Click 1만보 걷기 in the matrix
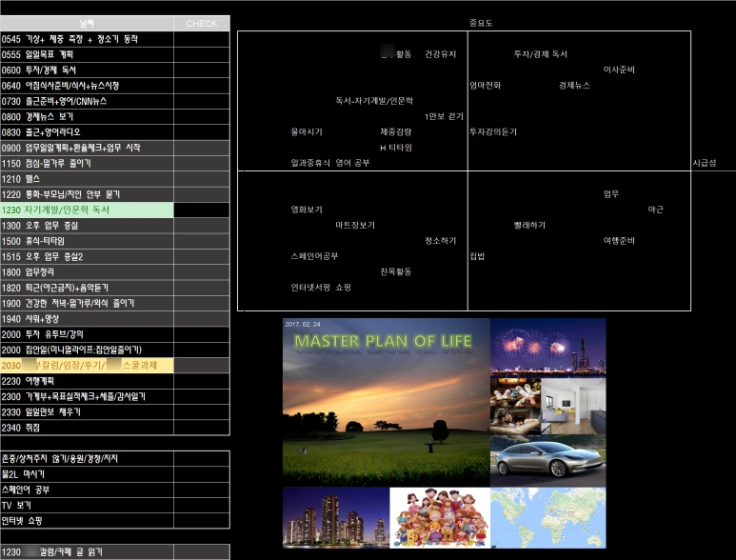Screen dimensions: 736x560 [x=444, y=116]
